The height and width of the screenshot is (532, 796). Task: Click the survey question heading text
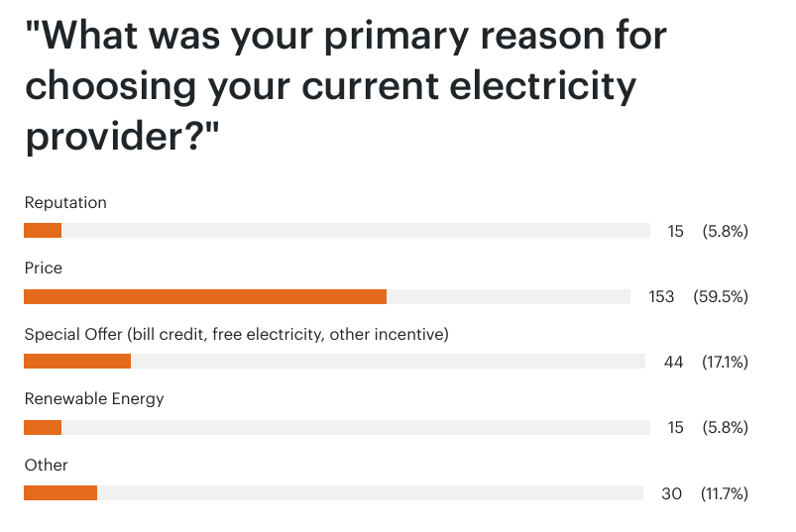345,85
